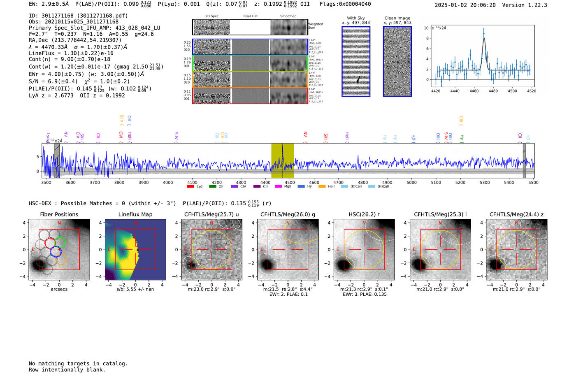Click the LineFlux = 1.30(±0.22)e-16 value
The height and width of the screenshot is (392, 576).
pos(71,53)
